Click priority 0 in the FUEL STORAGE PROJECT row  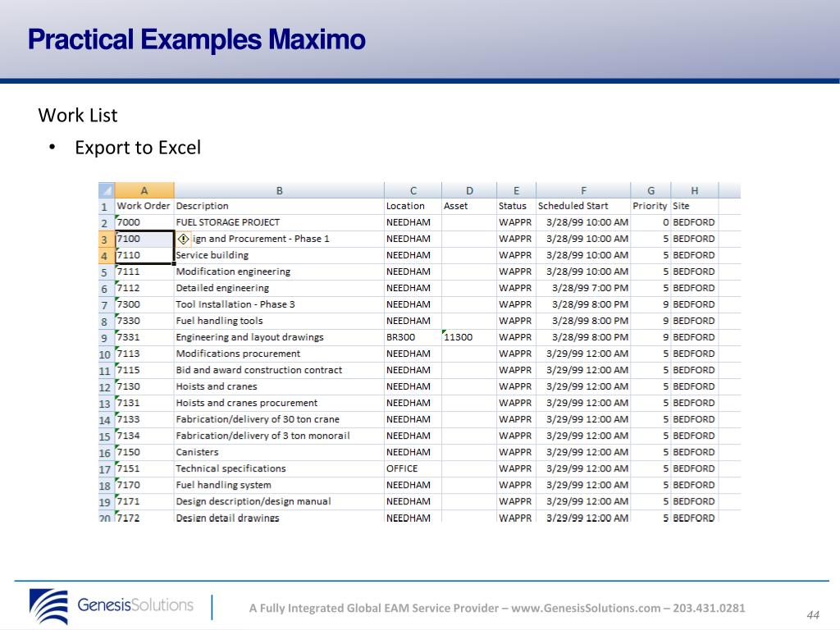[x=651, y=223]
